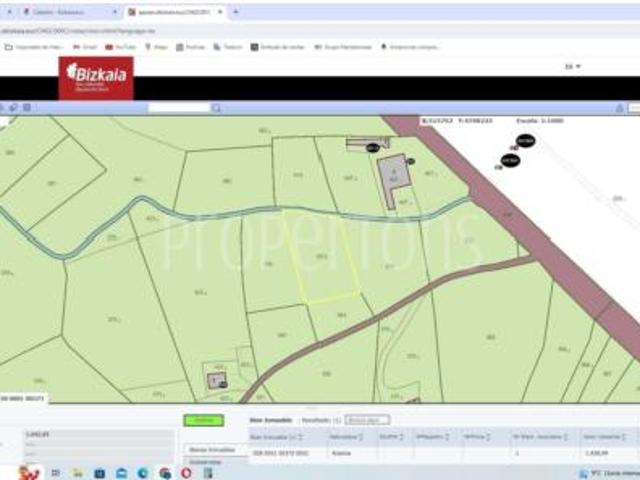The height and width of the screenshot is (480, 640).
Task: Open the YouTube bookmark
Action: click(x=120, y=47)
